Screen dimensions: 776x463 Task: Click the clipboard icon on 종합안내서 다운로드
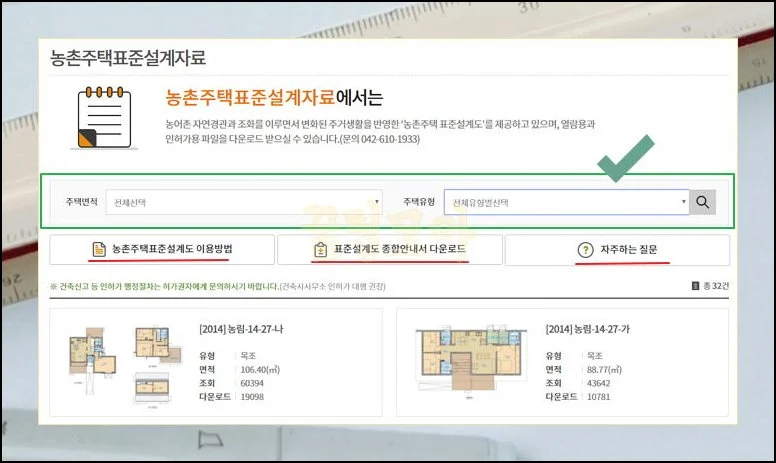coord(320,249)
